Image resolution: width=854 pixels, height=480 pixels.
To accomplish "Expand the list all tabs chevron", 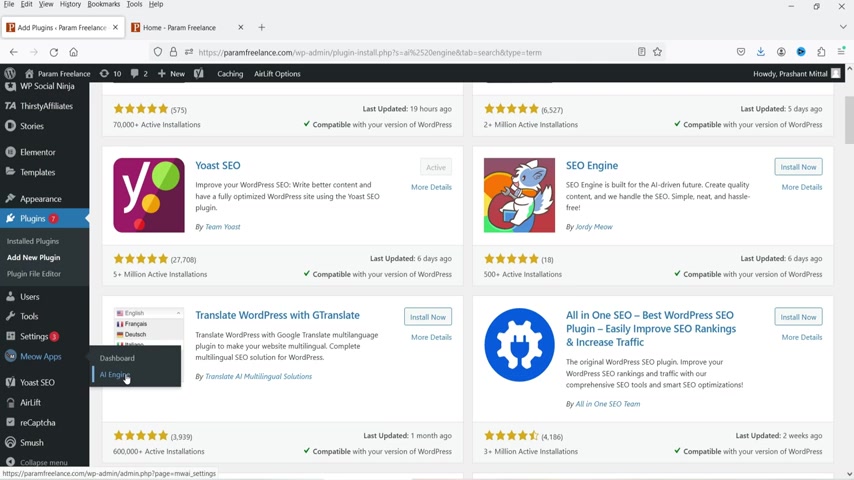I will (x=843, y=27).
